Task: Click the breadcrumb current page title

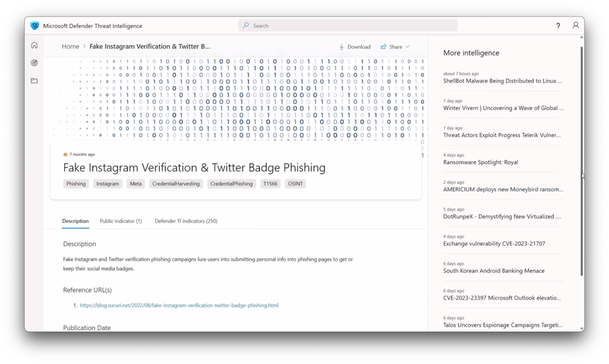Action: point(149,46)
